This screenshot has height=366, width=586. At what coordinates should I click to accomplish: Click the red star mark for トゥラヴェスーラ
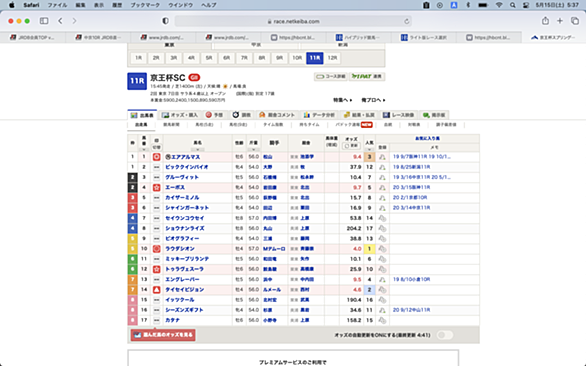157,269
